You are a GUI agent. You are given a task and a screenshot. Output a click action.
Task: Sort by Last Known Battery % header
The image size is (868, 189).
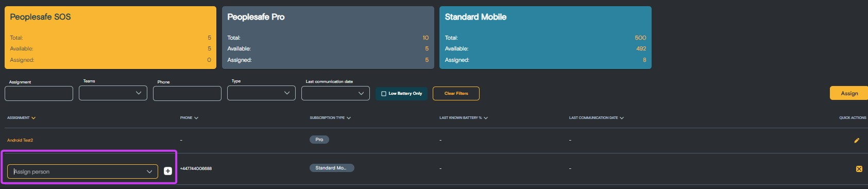[x=464, y=118]
